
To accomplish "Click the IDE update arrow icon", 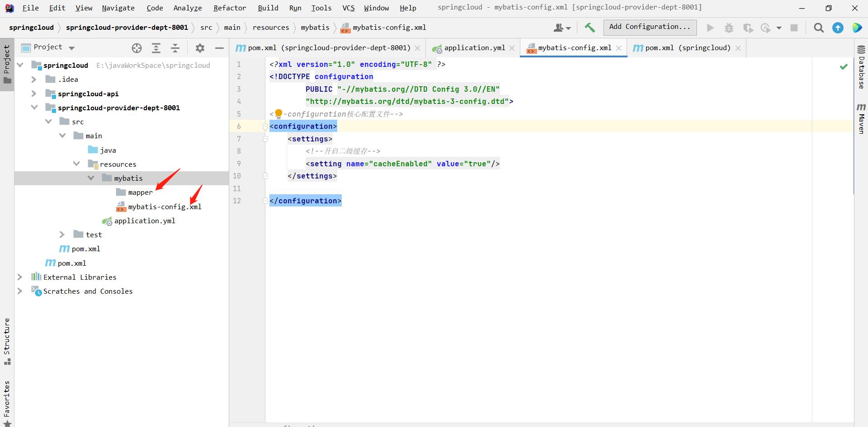I will pos(838,28).
